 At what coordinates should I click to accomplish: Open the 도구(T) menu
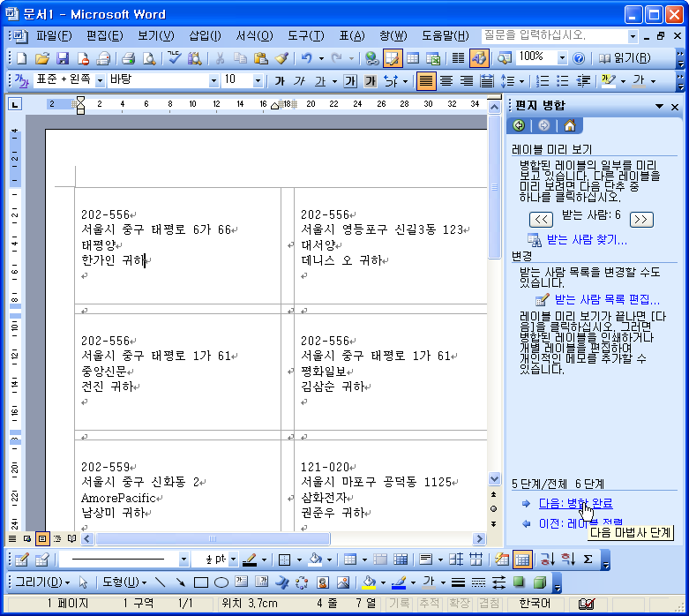click(306, 35)
